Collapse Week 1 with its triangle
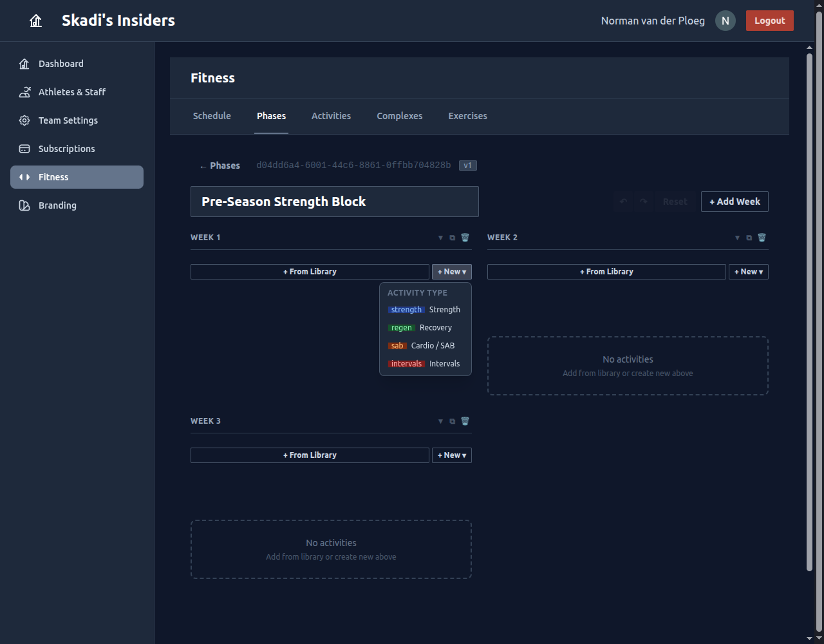The width and height of the screenshot is (824, 644). pos(441,238)
